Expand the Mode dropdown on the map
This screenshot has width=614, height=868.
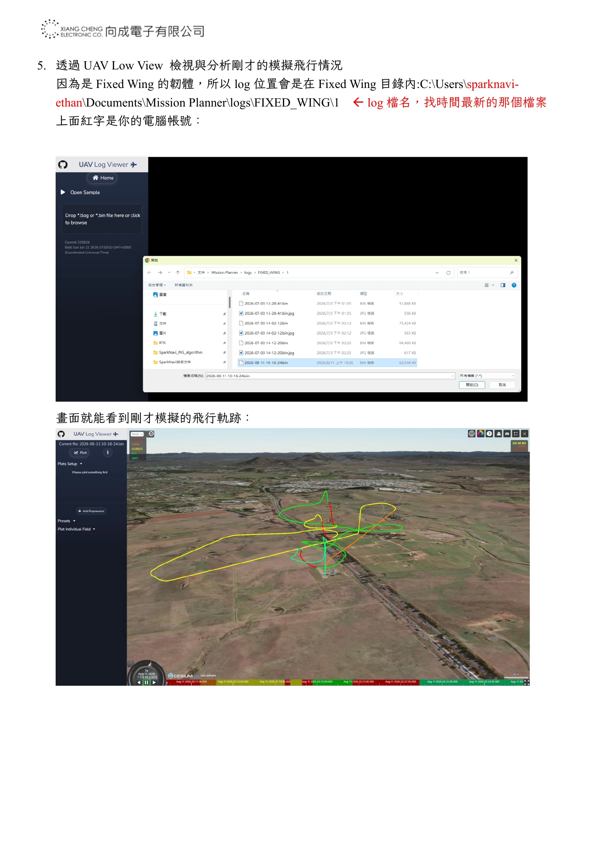click(x=137, y=434)
